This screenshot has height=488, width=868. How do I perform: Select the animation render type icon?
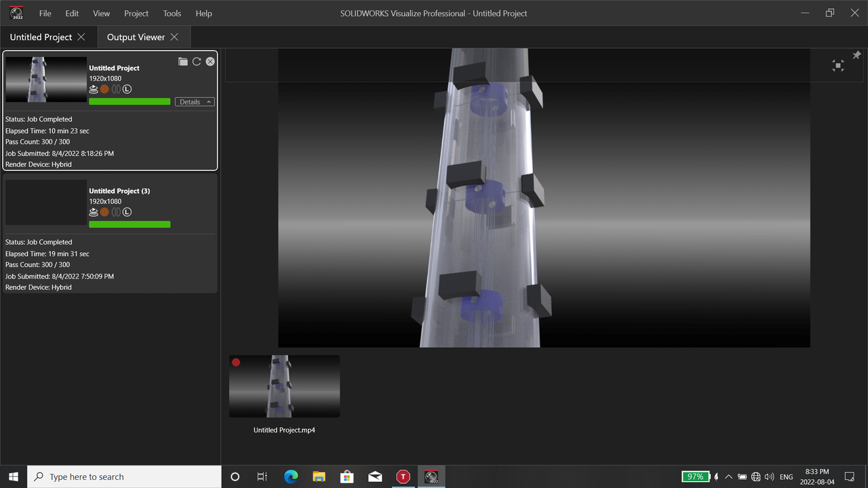[x=93, y=89]
